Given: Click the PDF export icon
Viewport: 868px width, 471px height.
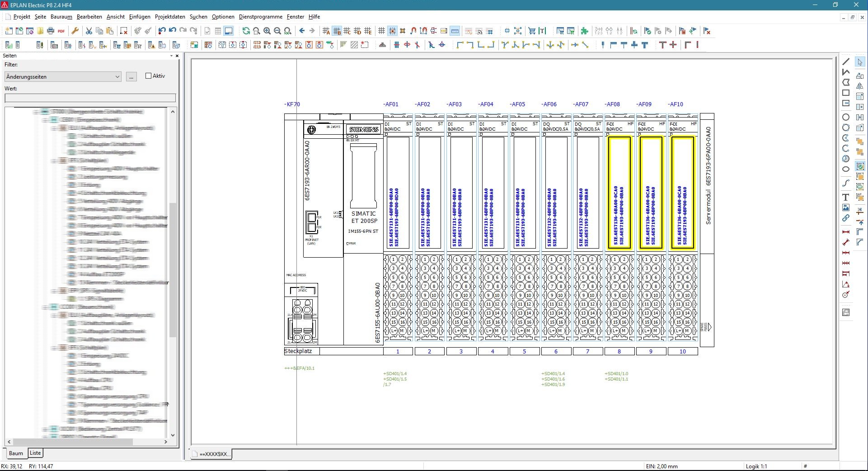Looking at the screenshot, I should 61,31.
